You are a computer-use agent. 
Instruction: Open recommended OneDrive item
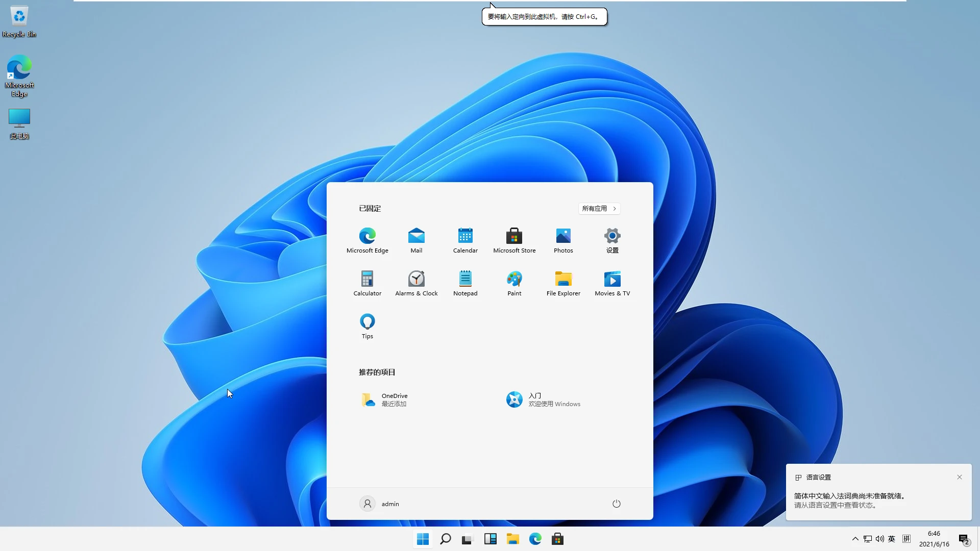coord(384,399)
